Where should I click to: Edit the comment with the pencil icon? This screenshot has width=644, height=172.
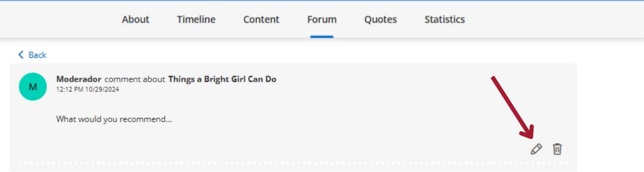(x=536, y=149)
